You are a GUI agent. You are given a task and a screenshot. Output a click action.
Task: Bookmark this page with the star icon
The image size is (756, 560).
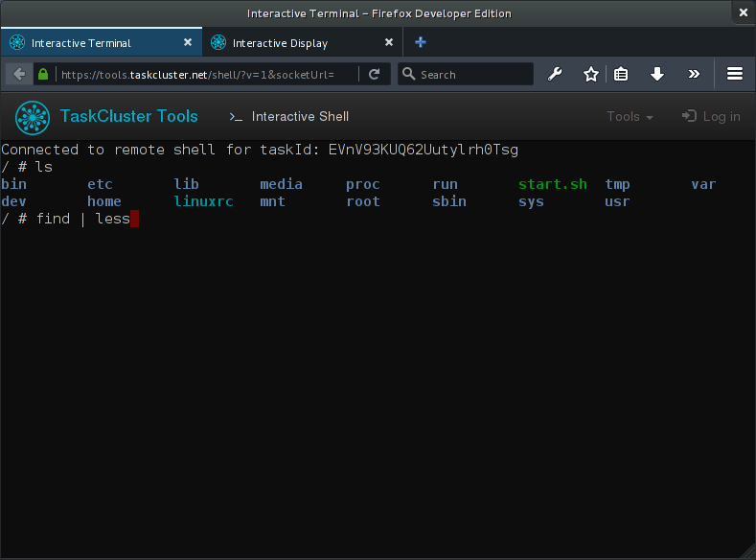tap(590, 74)
